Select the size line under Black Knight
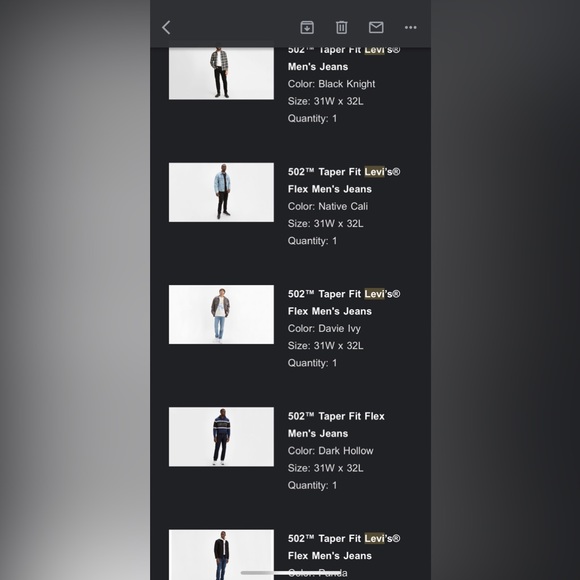 pos(326,101)
